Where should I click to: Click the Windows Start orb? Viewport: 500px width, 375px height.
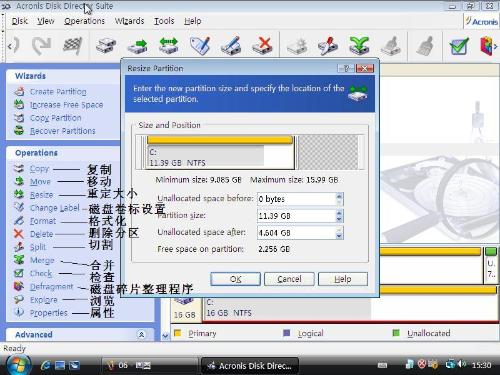(19, 365)
